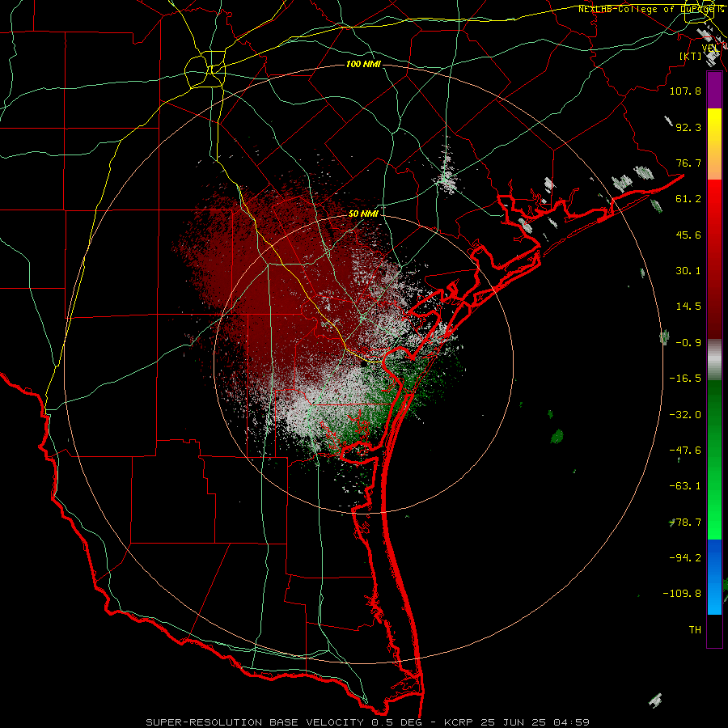Click the "92.3" scale value

pyautogui.click(x=688, y=127)
